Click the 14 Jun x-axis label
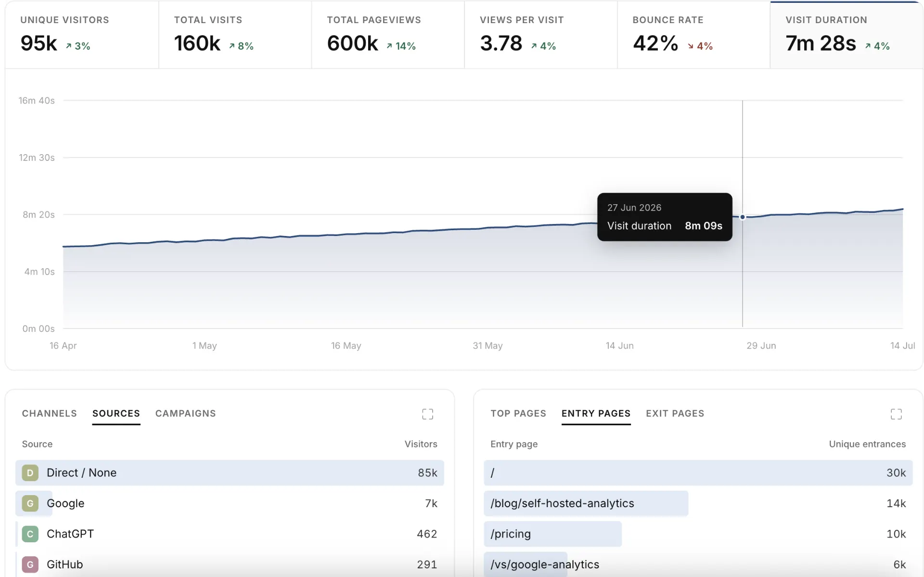Screen dimensions: 924x577 [619, 345]
